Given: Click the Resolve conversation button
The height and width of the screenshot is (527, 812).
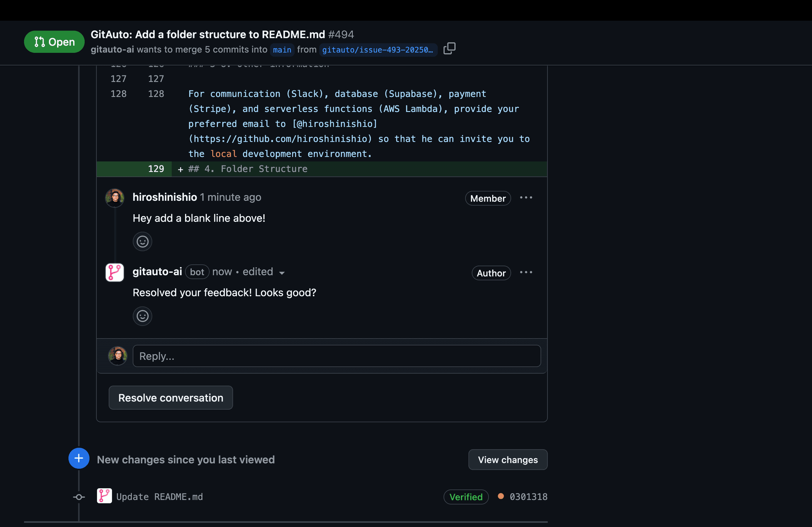Looking at the screenshot, I should (x=170, y=397).
